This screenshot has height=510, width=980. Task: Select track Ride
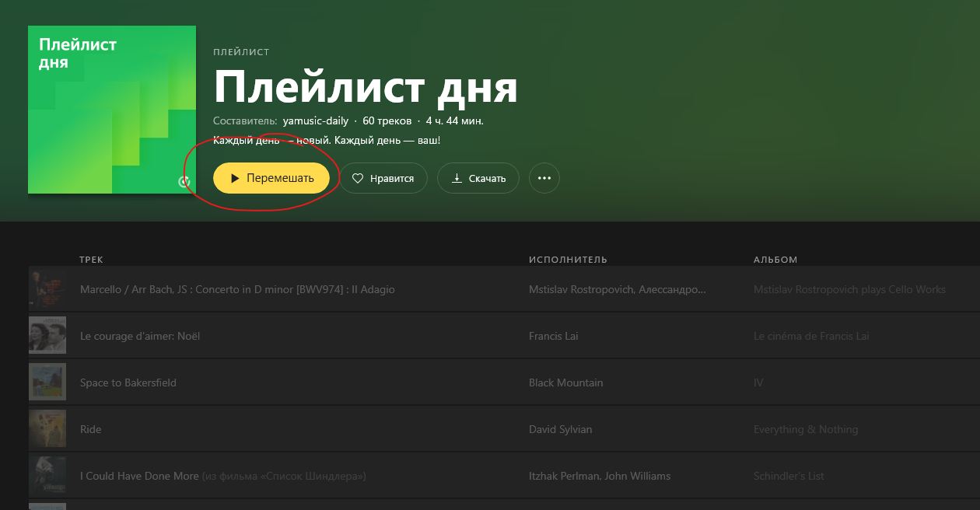coord(91,429)
